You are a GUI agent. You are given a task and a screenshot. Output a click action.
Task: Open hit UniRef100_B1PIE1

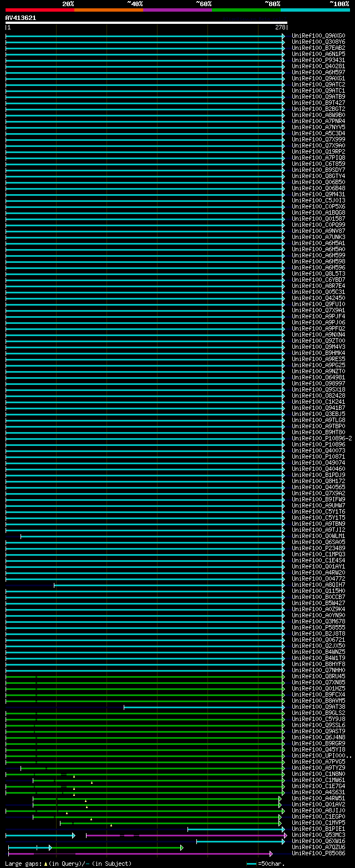(318, 829)
